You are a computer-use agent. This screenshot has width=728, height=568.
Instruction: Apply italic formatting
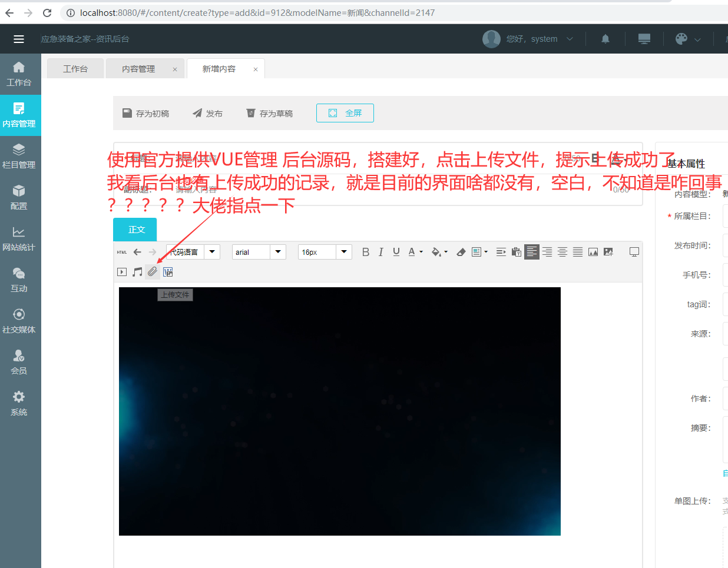pyautogui.click(x=381, y=252)
